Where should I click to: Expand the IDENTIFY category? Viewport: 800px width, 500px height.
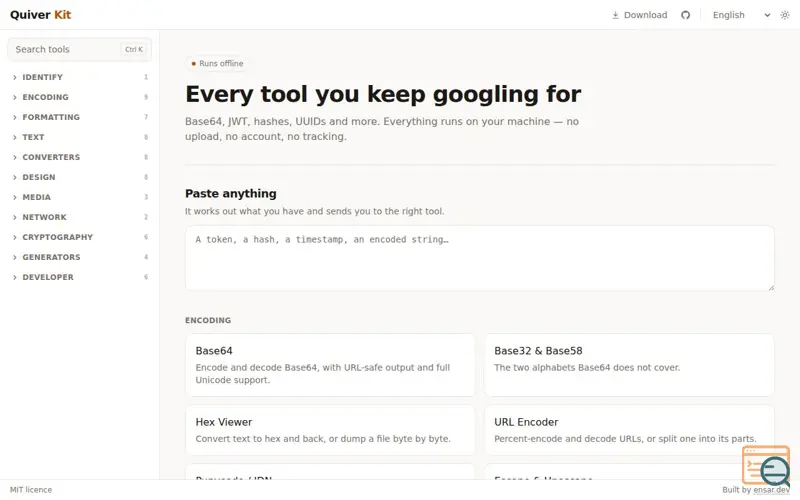(80, 77)
